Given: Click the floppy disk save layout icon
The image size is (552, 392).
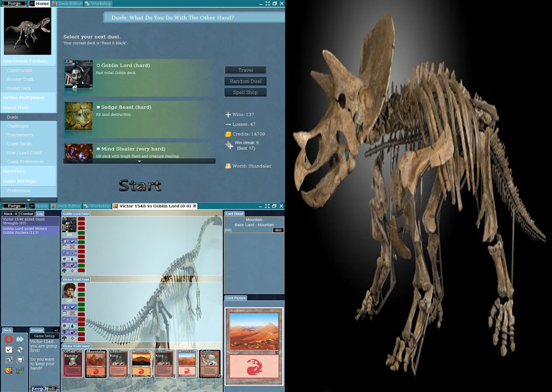Looking at the screenshot, I should [x=20, y=360].
